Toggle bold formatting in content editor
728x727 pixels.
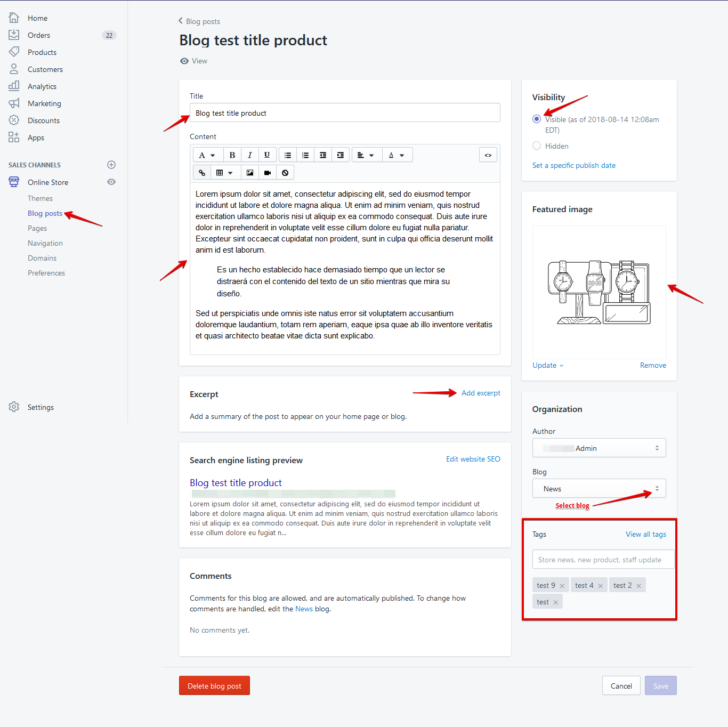pos(232,155)
